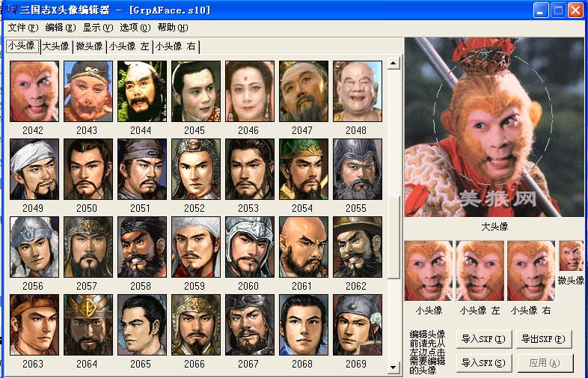This screenshot has width=588, height=378.
Task: Open the 选项(O) menu
Action: point(135,28)
